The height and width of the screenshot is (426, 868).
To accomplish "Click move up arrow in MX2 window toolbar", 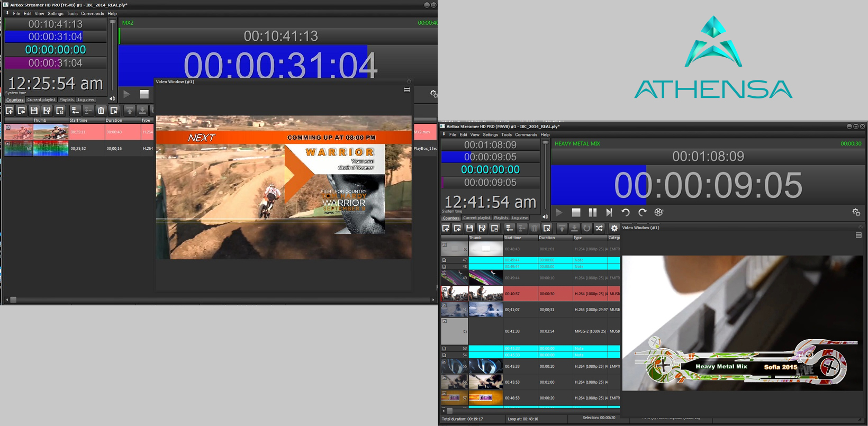I will tap(130, 111).
